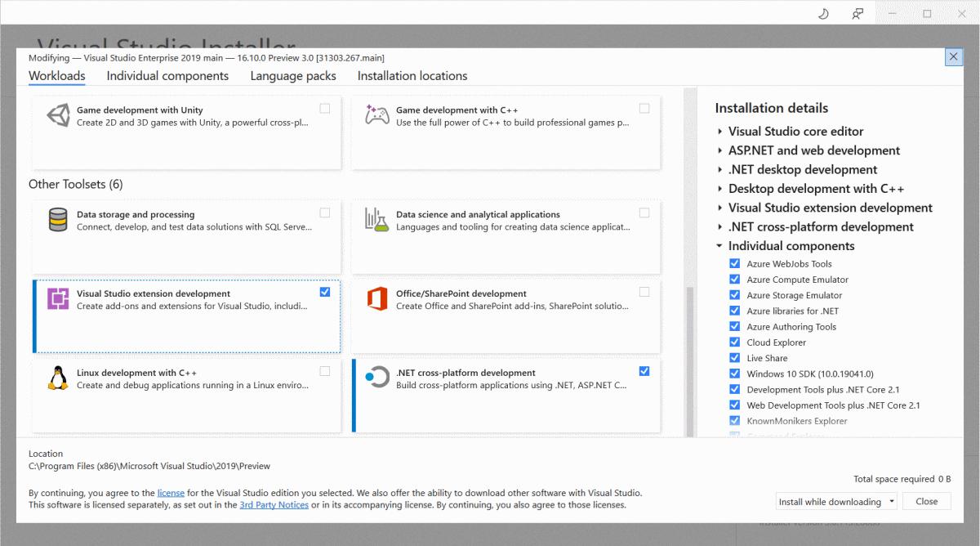This screenshot has height=546, width=980.
Task: Click the install location path text
Action: [x=149, y=466]
